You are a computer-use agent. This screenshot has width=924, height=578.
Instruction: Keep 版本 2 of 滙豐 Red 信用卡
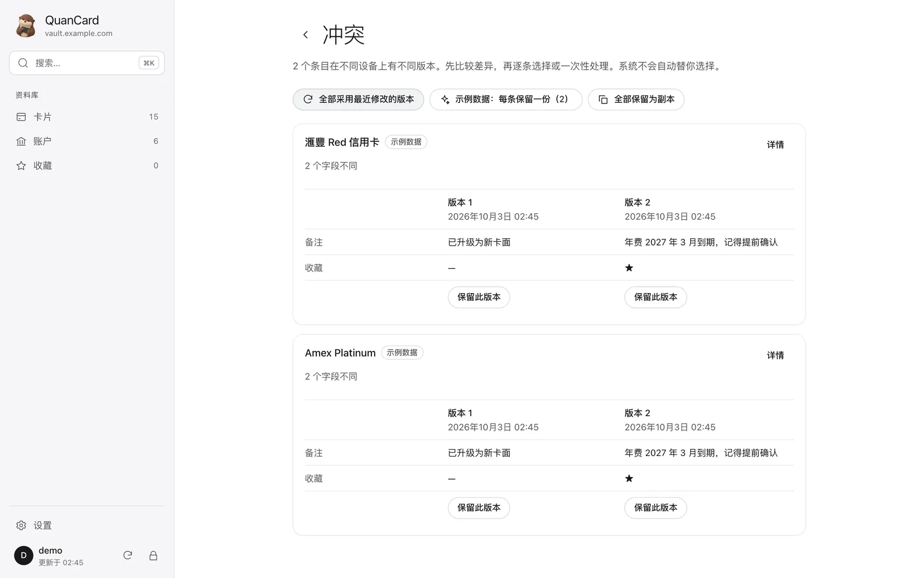click(x=655, y=297)
